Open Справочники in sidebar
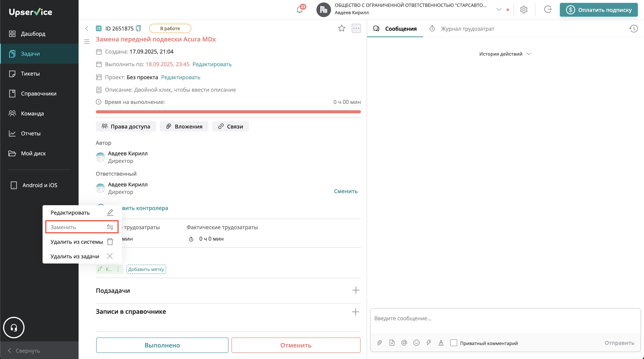The height and width of the screenshot is (359, 644). [x=39, y=94]
